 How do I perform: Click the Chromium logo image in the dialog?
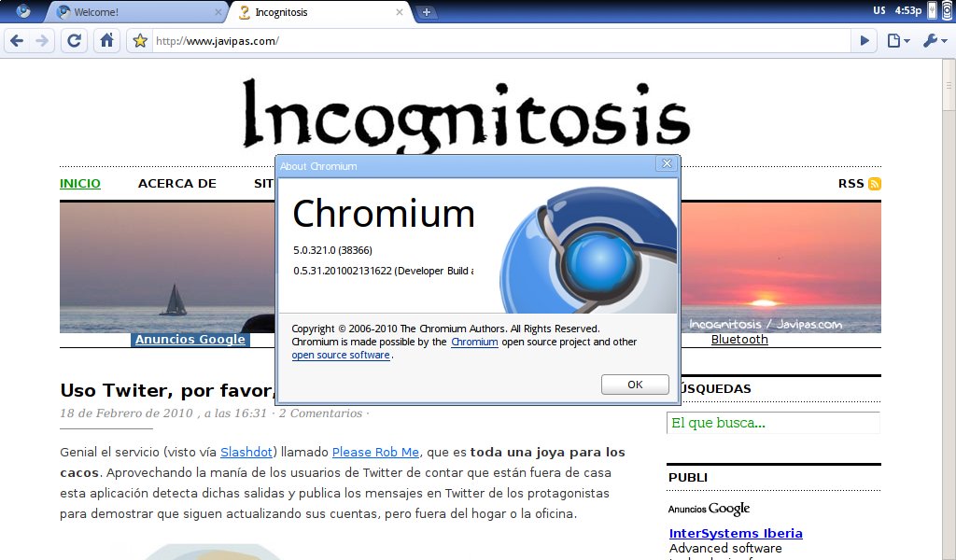coord(588,250)
